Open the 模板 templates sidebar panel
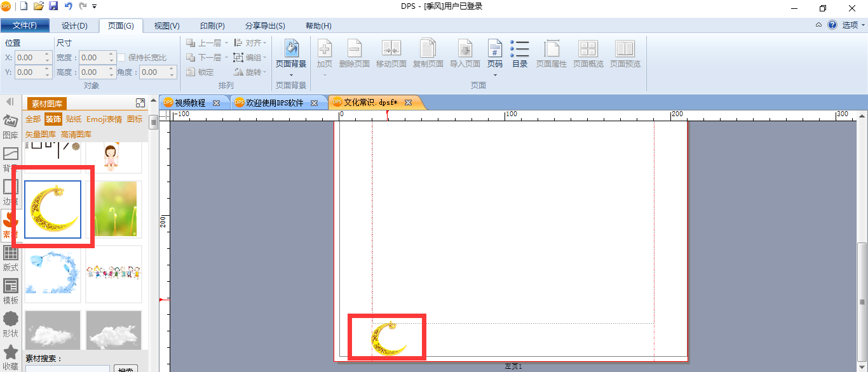Screen dimensions: 868x372 10,291
